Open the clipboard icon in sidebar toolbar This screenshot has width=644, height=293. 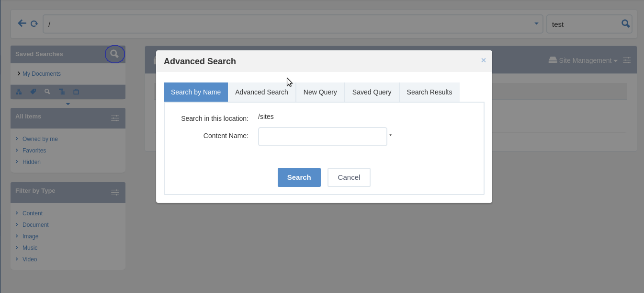point(76,92)
